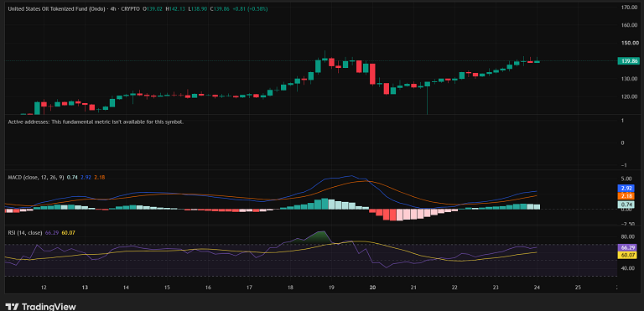Open the TradingView logo link

pyautogui.click(x=40, y=307)
